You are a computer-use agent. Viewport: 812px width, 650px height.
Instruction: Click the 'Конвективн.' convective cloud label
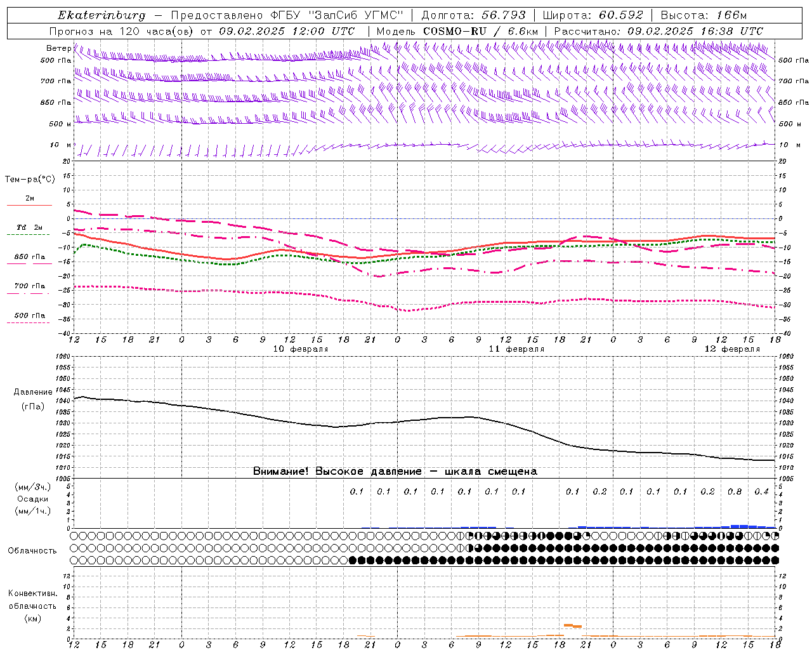point(32,594)
